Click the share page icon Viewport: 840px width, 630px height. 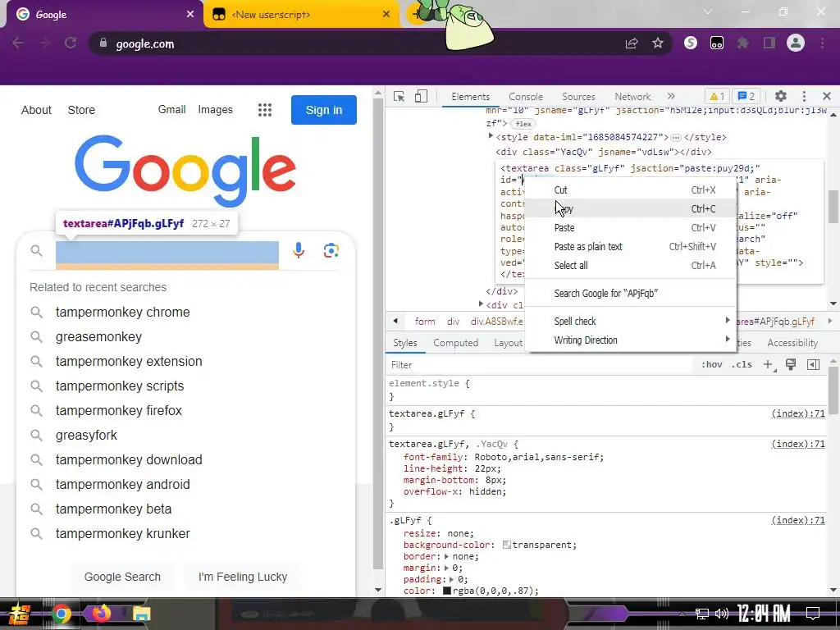click(x=632, y=43)
